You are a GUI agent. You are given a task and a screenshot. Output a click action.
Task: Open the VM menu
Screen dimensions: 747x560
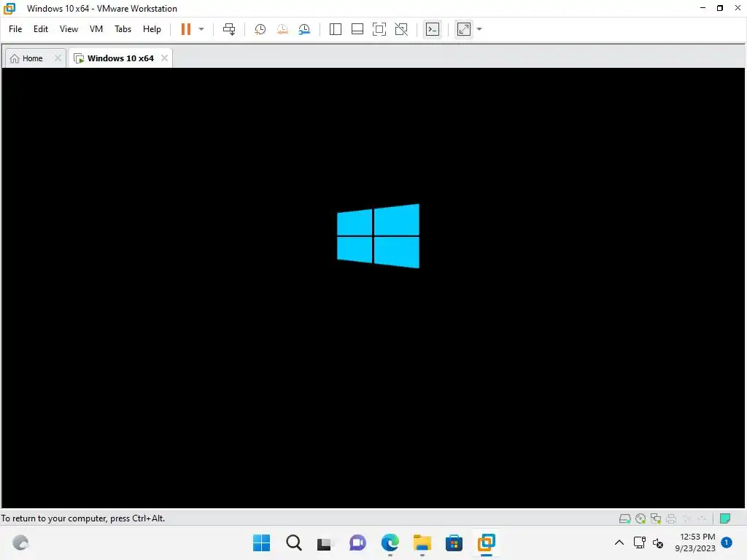click(x=96, y=29)
